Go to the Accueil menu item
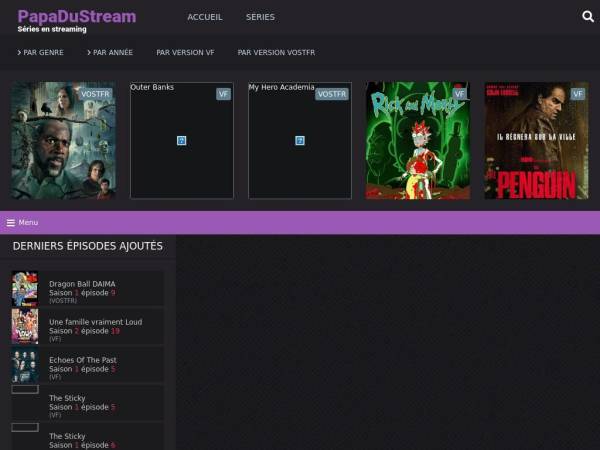Screen dimensions: 600x450 [x=205, y=17]
